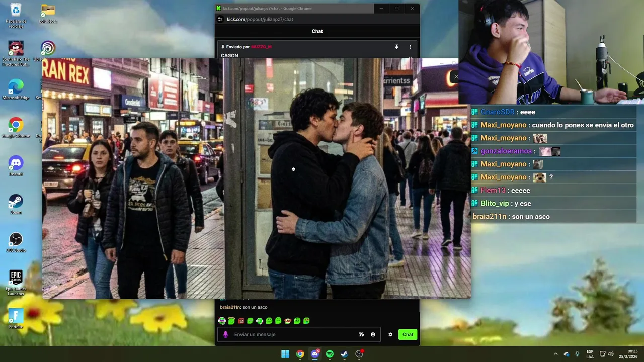The width and height of the screenshot is (644, 362).
Task: Click the OneDrive cloud tray icon
Action: point(567,354)
